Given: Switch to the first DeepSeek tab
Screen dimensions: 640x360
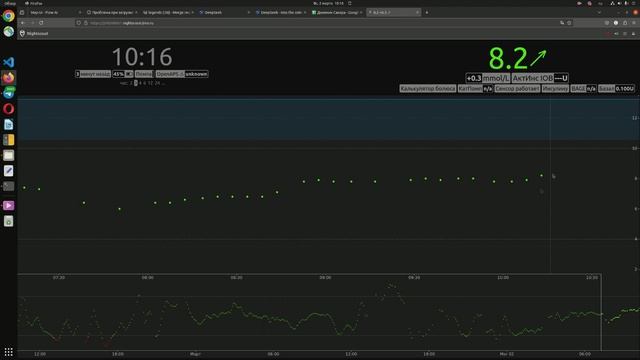Looking at the screenshot, I should [224, 12].
